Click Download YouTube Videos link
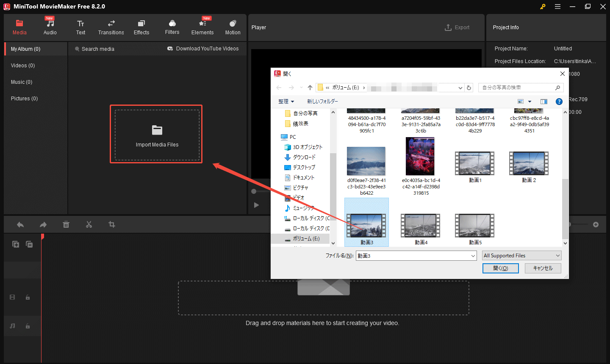 (203, 49)
